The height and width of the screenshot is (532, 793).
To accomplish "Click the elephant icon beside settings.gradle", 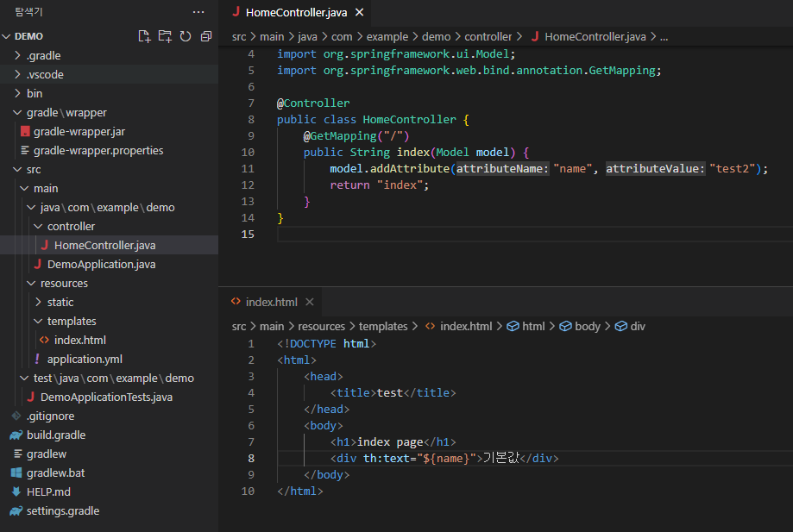I will pyautogui.click(x=16, y=510).
